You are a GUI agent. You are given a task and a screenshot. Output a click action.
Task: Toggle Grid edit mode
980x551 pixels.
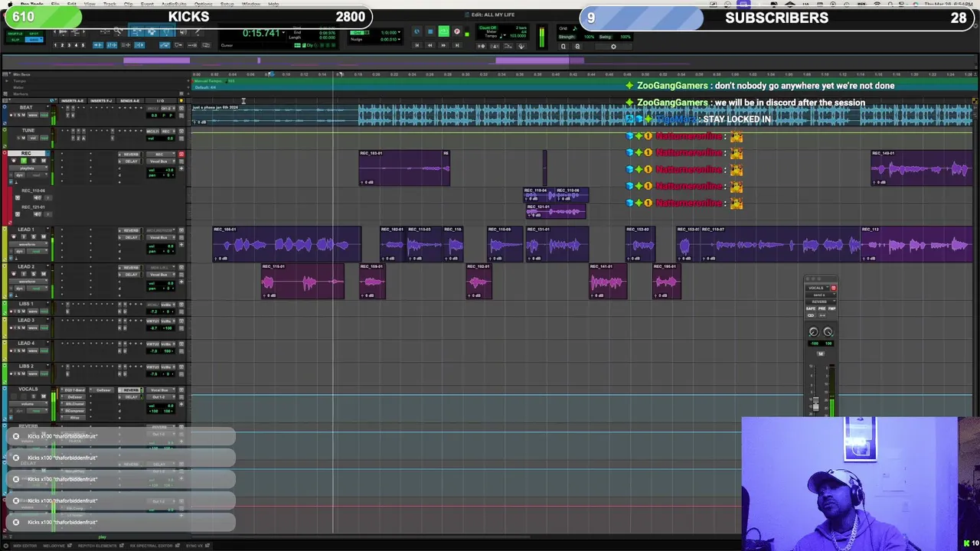pyautogui.click(x=34, y=40)
